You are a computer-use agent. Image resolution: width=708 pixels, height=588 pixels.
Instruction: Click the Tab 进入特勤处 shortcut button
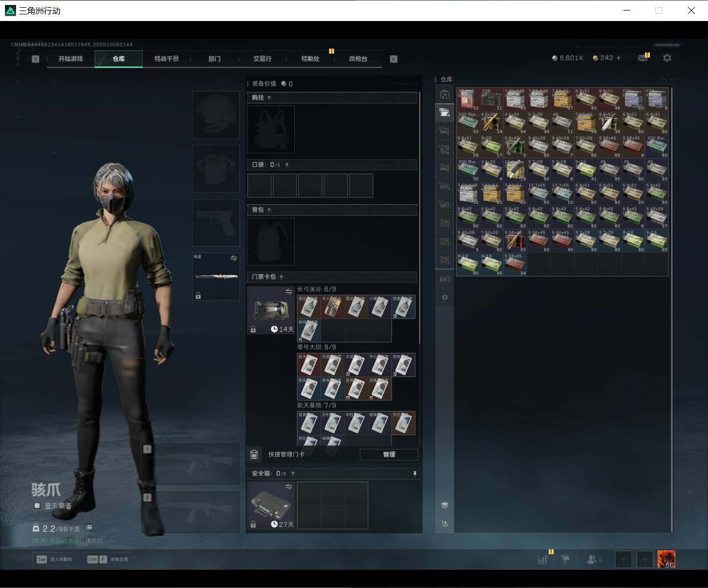[x=55, y=559]
